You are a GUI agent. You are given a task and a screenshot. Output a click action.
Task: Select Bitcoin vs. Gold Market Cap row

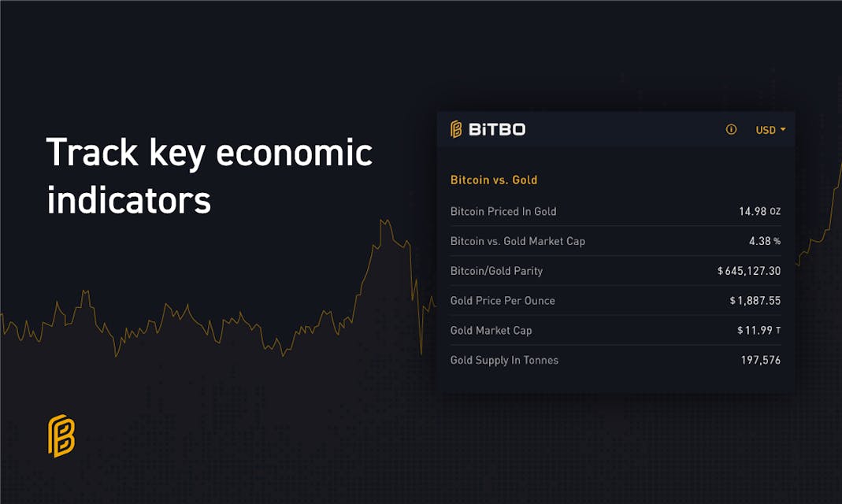tap(615, 241)
